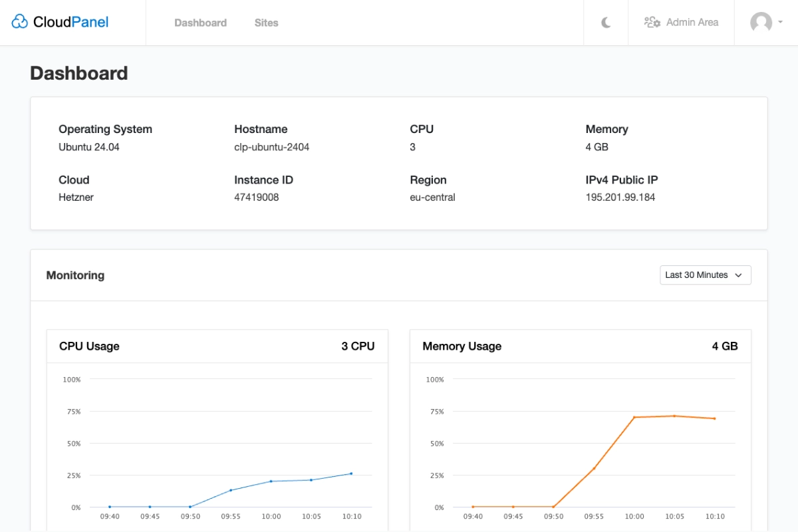Open the profile avatar icon

tap(759, 22)
